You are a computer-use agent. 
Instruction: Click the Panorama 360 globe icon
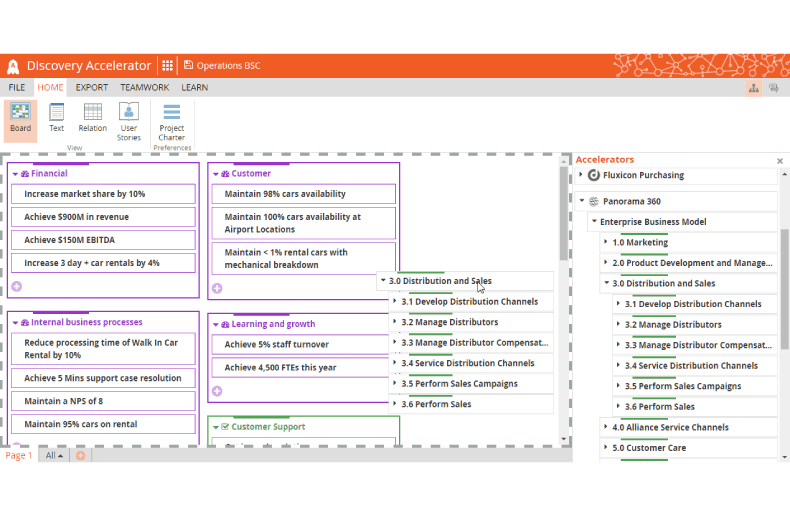pos(594,201)
